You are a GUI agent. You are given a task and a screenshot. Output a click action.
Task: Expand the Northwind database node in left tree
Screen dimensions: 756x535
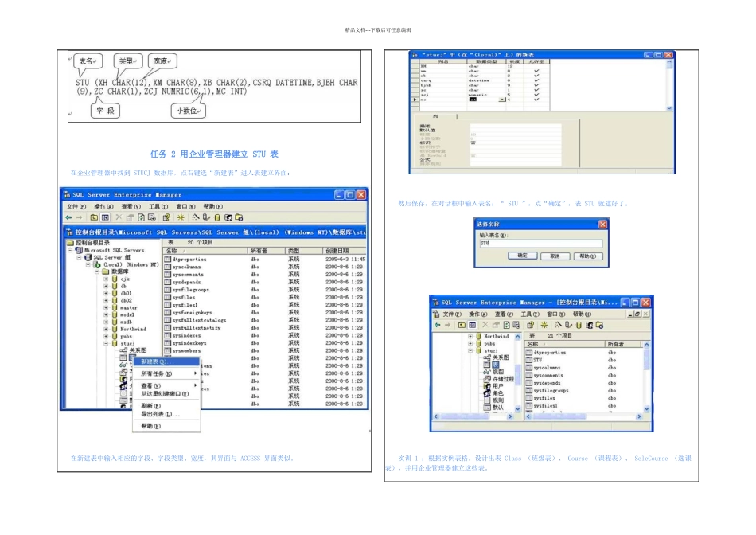[x=106, y=329]
